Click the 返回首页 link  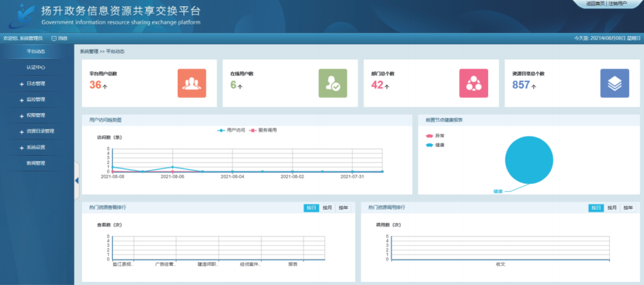tap(596, 4)
